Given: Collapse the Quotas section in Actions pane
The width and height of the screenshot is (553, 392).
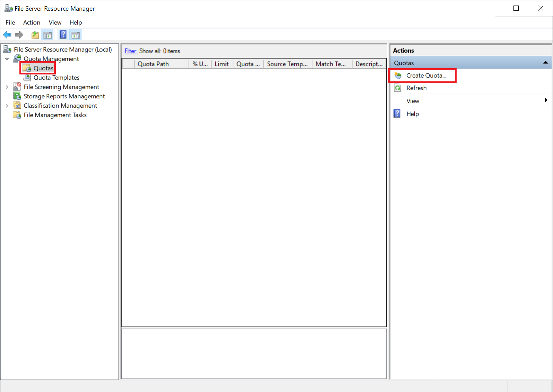Looking at the screenshot, I should pos(545,63).
